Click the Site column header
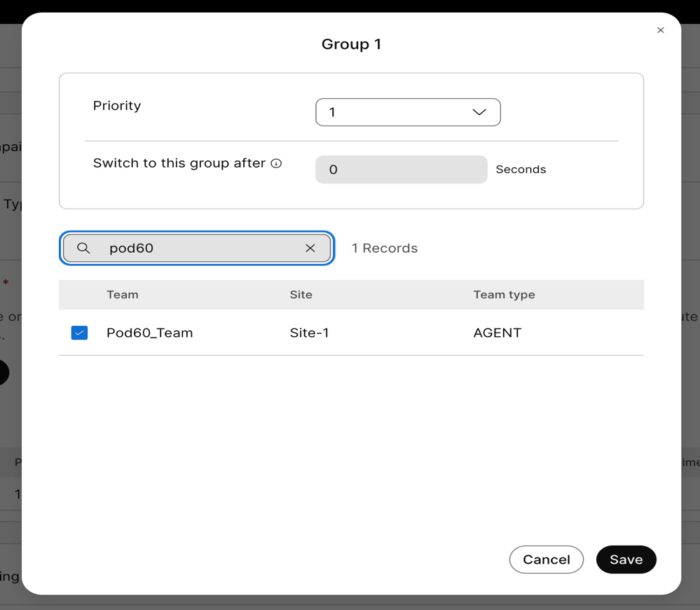 click(x=301, y=295)
